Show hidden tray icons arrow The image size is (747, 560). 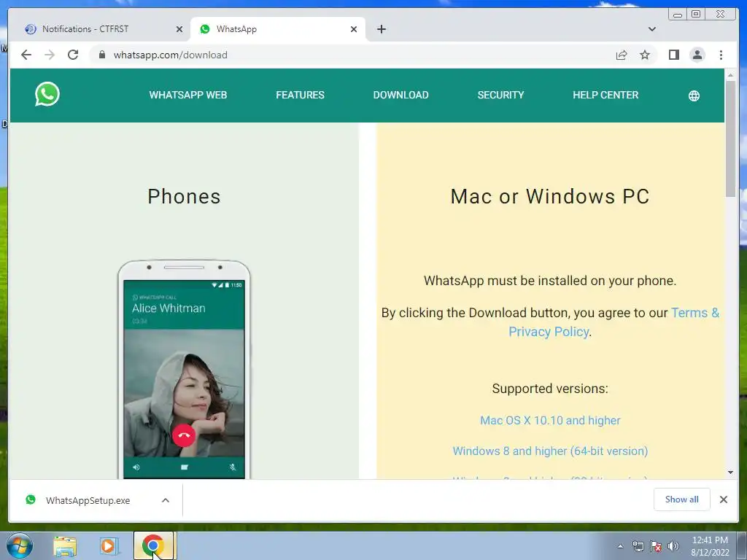(x=620, y=546)
